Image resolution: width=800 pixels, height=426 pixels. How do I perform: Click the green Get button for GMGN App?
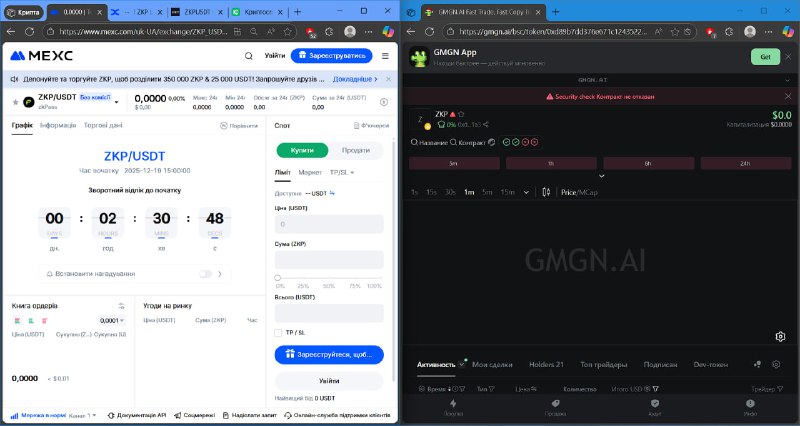pyautogui.click(x=765, y=57)
